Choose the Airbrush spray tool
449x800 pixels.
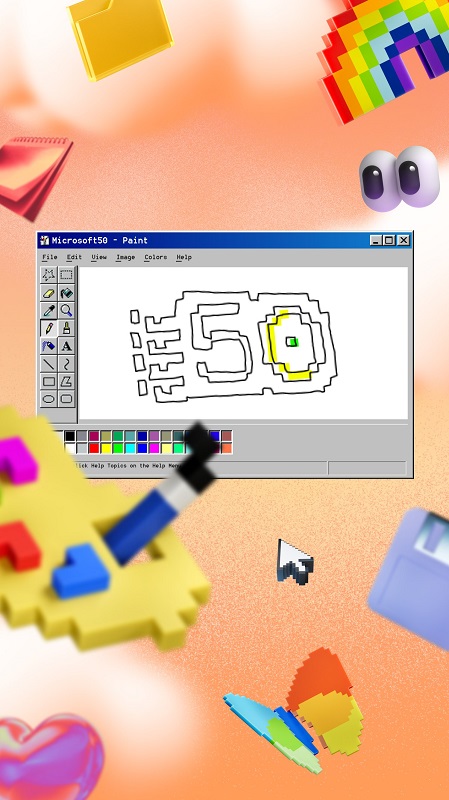pyautogui.click(x=48, y=346)
